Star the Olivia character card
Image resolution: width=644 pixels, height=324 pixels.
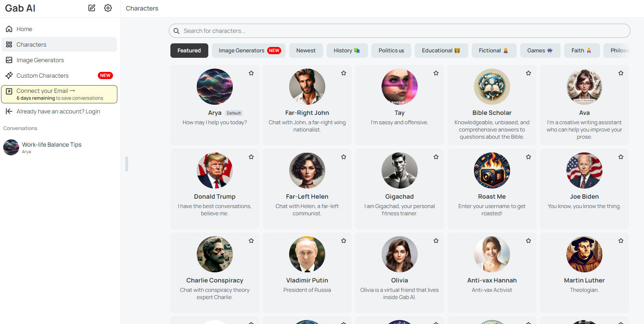click(x=436, y=241)
